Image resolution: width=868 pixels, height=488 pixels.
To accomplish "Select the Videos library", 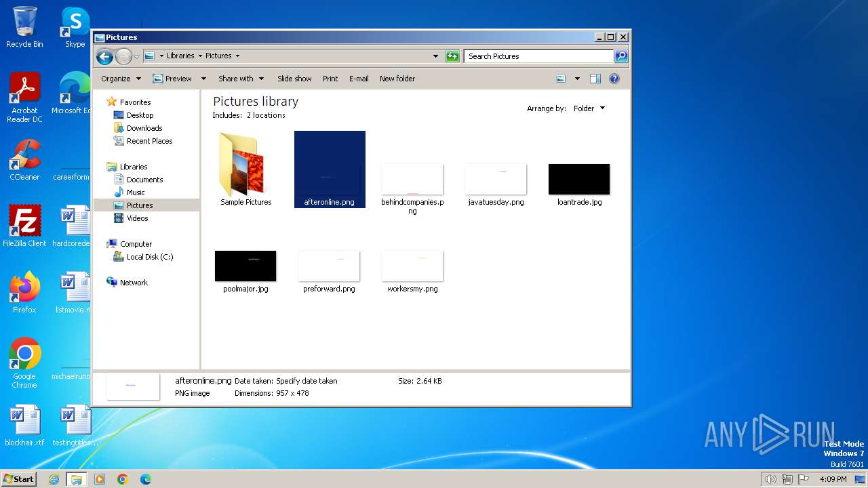I will pos(137,218).
